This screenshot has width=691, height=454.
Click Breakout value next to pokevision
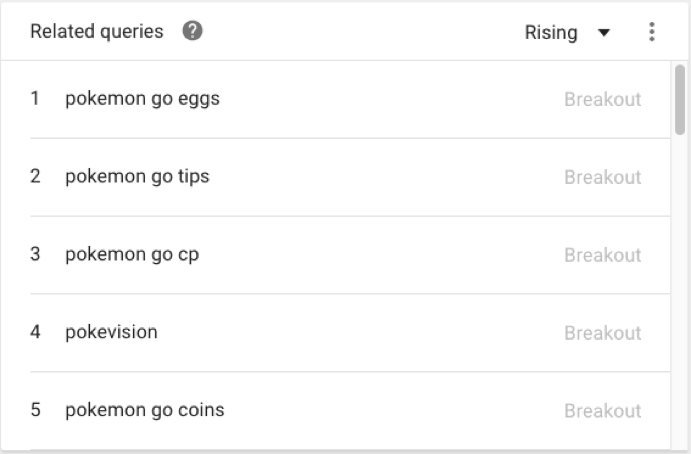[602, 334]
